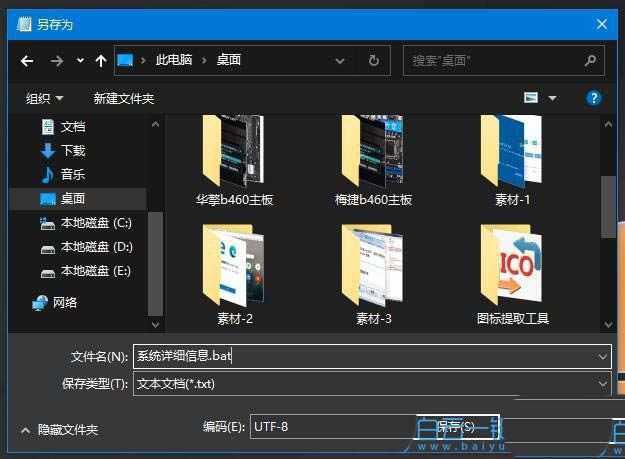Screen dimensions: 625x459
Task: Click the file list scrollbar thumb
Action: [x=608, y=206]
